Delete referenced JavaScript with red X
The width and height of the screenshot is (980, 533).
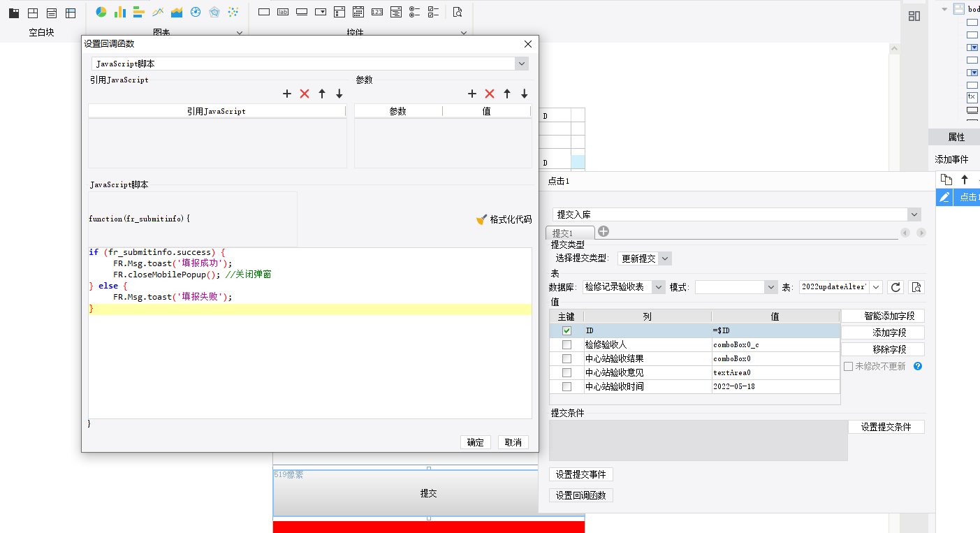(305, 94)
